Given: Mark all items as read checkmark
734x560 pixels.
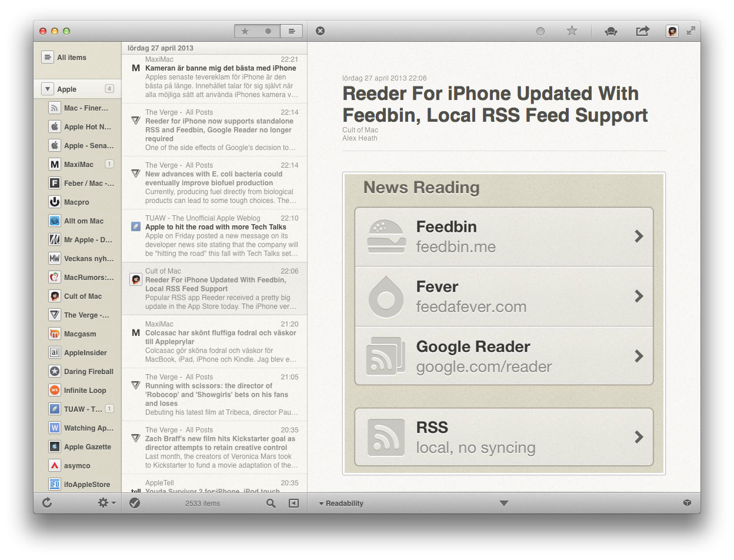Looking at the screenshot, I should 135,503.
